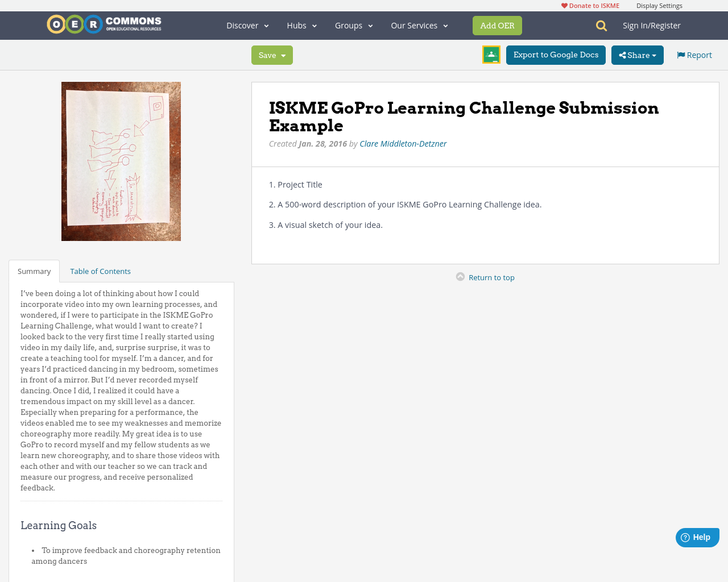Click Export to Google Docs
Viewport: 728px width, 582px height.
(x=556, y=54)
